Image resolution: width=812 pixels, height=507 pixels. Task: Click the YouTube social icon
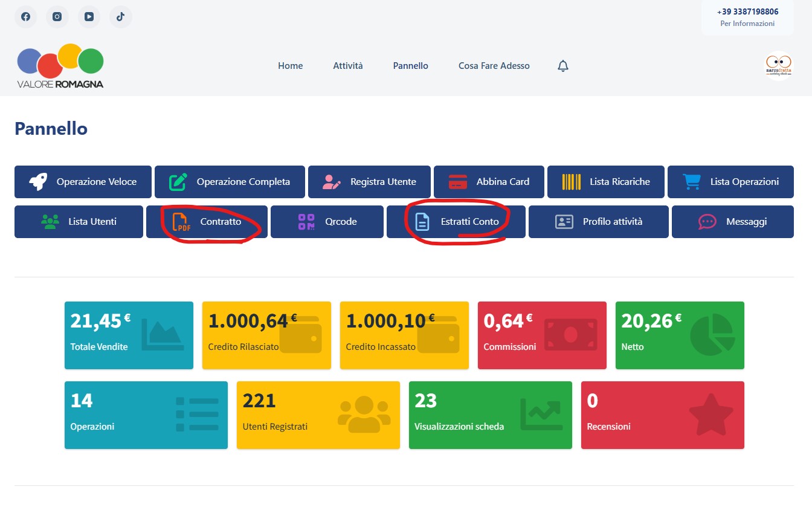(89, 17)
